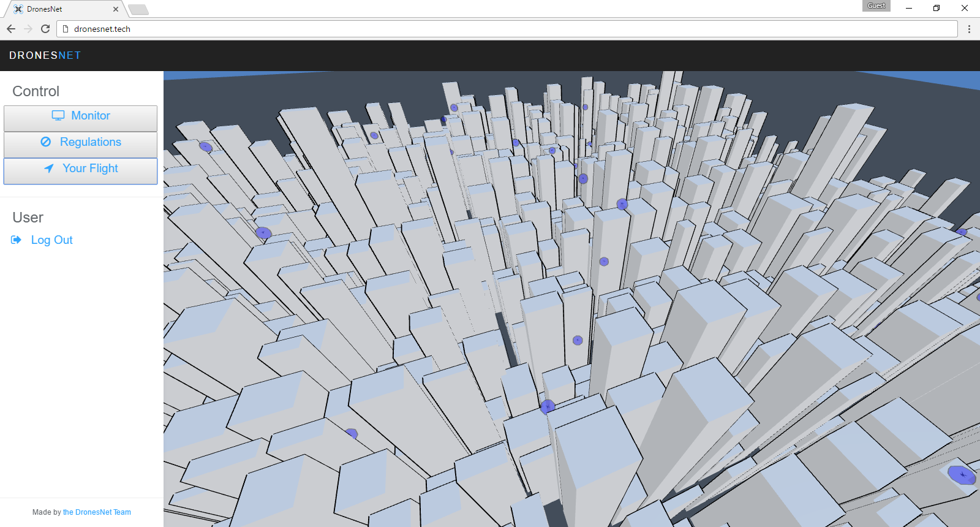Open the Chrome three-dot menu
The width and height of the screenshot is (980, 527).
coord(969,29)
